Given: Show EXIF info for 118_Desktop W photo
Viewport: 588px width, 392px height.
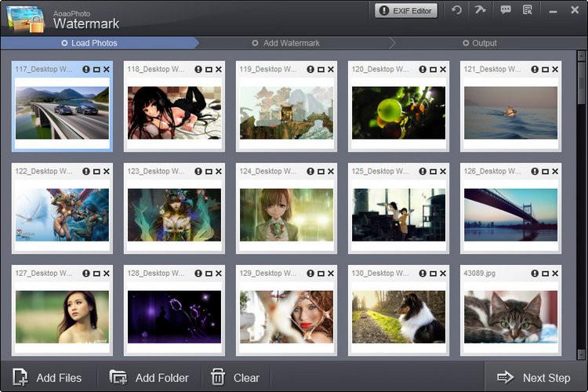Looking at the screenshot, I should point(198,70).
